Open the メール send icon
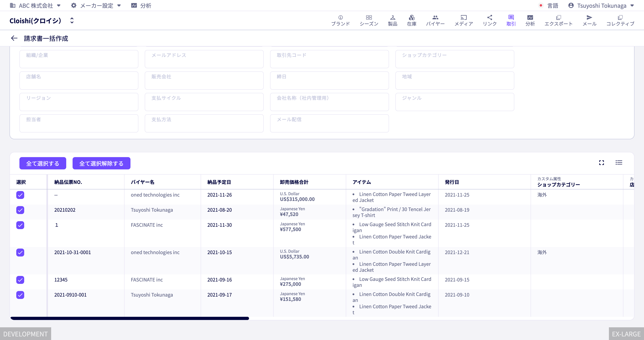Viewport: 644px width, 340px height. [x=589, y=17]
